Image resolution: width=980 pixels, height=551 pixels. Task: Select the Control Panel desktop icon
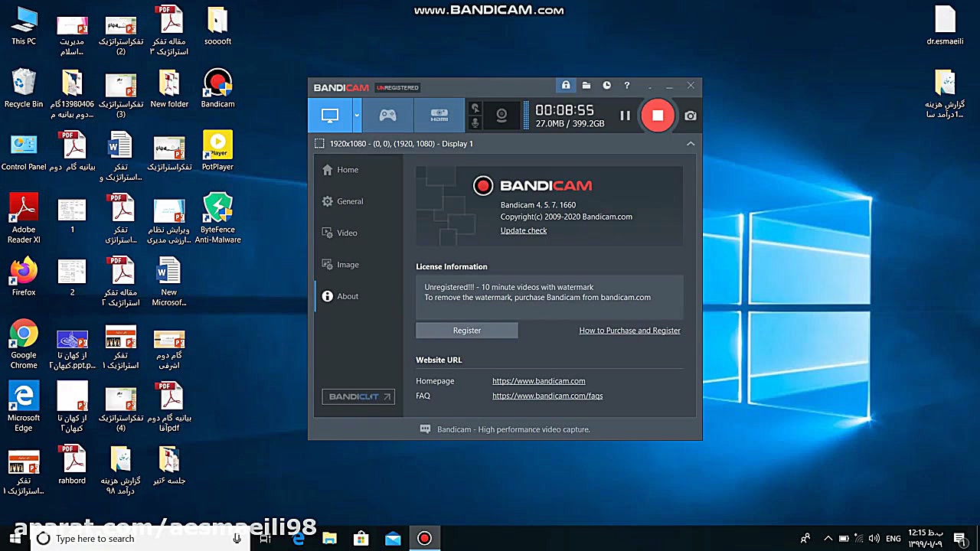(x=24, y=151)
